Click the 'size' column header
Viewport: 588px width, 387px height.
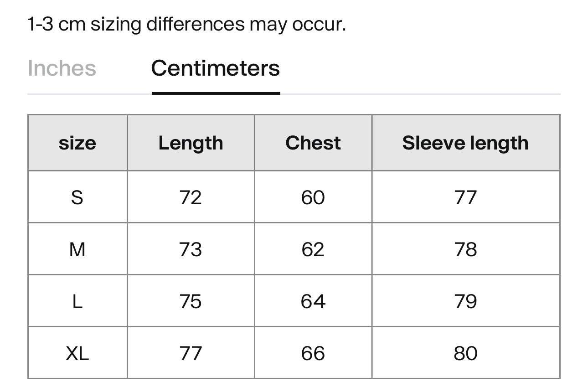[x=77, y=143]
